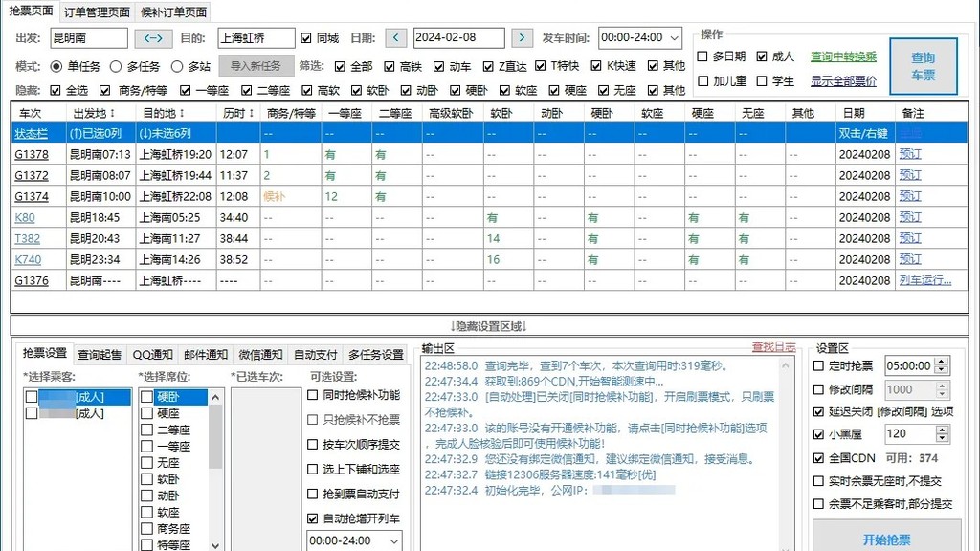Swap departure and destination with arrow button
The height and width of the screenshot is (551, 980).
[x=153, y=38]
